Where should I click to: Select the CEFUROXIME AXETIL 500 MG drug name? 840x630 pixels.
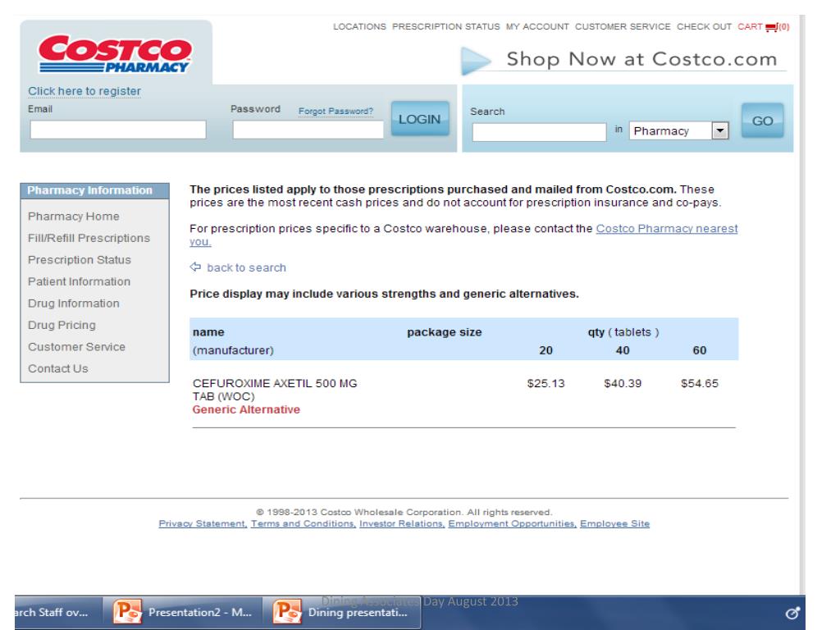(x=275, y=390)
